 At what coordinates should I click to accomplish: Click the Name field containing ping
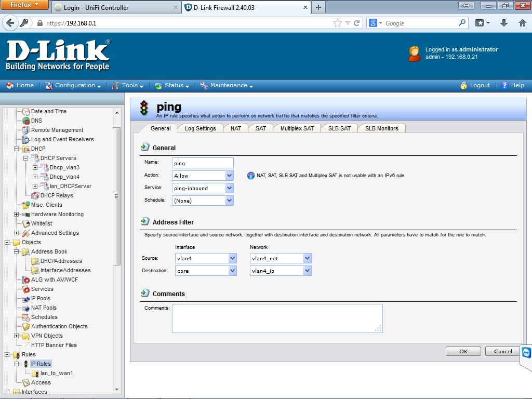point(203,163)
